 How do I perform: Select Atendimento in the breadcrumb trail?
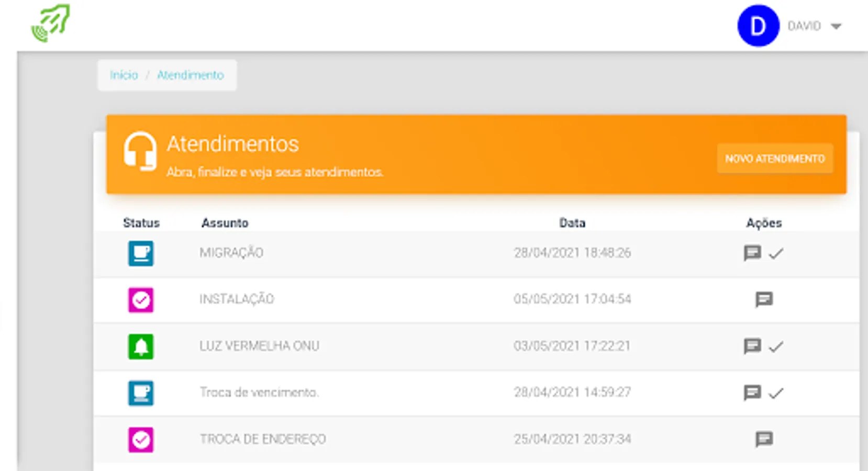(x=191, y=75)
